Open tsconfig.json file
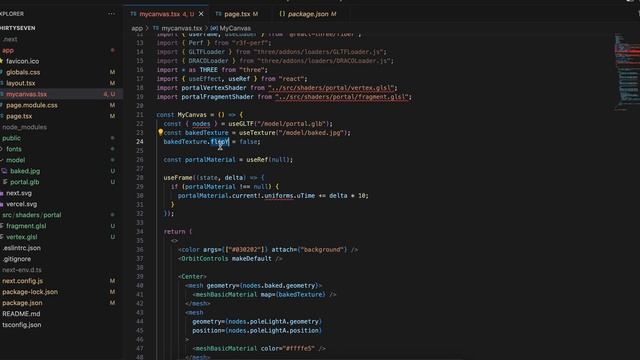Viewport: 640px width, 360px height. [x=22, y=325]
